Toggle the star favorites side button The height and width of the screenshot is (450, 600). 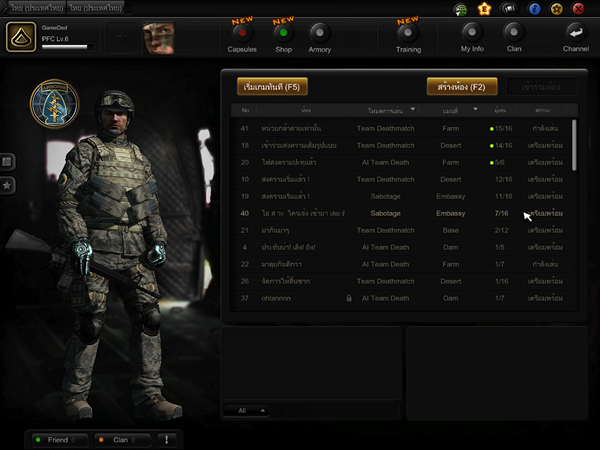point(8,185)
